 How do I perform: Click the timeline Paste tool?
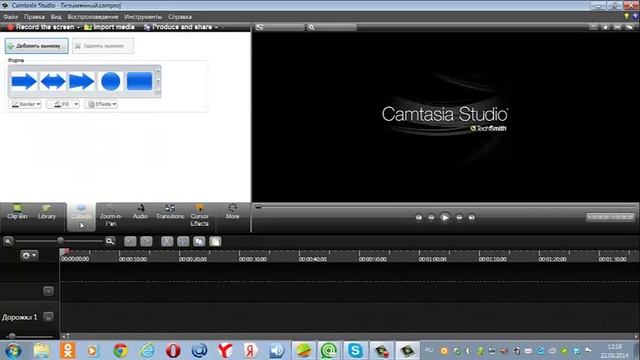pyautogui.click(x=215, y=241)
